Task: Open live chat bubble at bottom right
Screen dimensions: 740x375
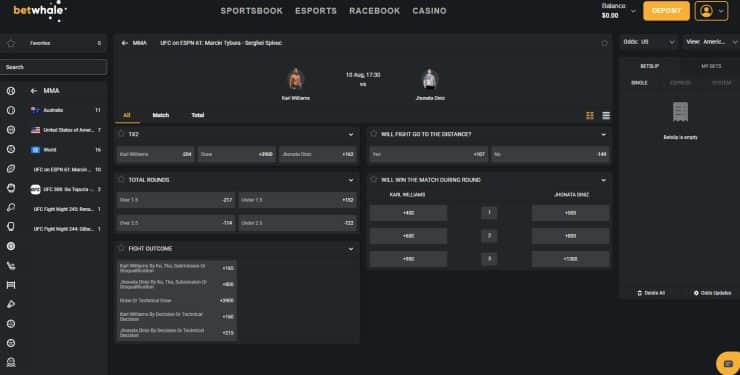Action: point(728,364)
